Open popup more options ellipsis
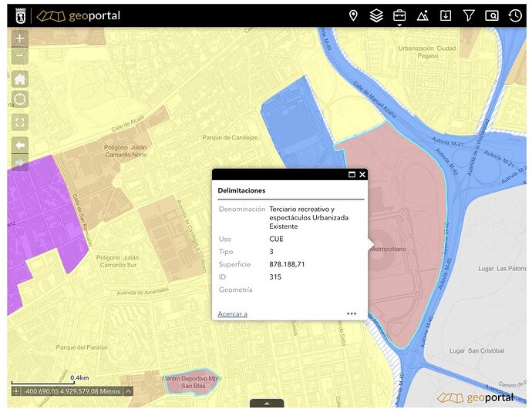This screenshot has width=532, height=412. click(x=352, y=313)
